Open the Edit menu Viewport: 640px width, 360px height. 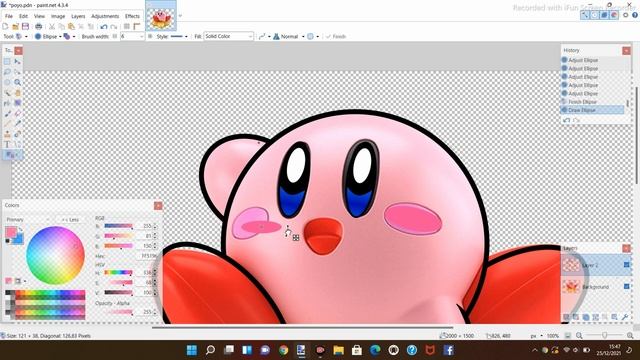click(23, 16)
